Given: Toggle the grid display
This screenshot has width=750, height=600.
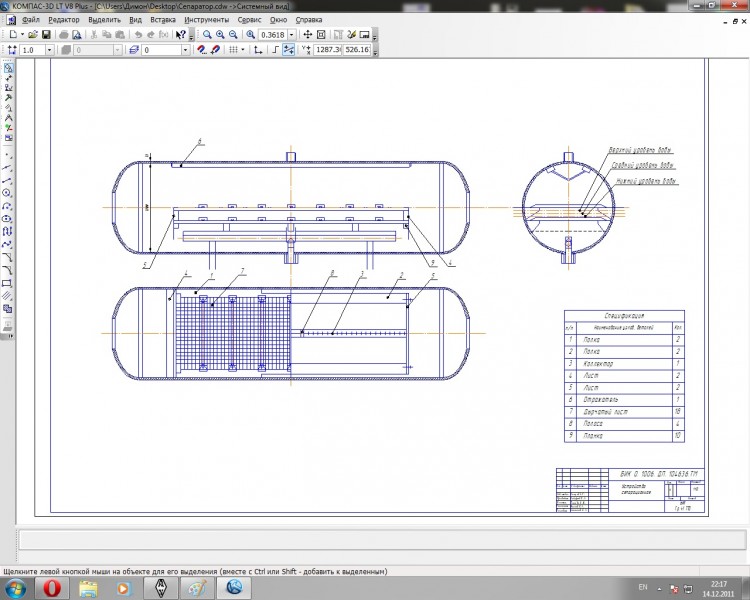Looking at the screenshot, I should pos(233,50).
